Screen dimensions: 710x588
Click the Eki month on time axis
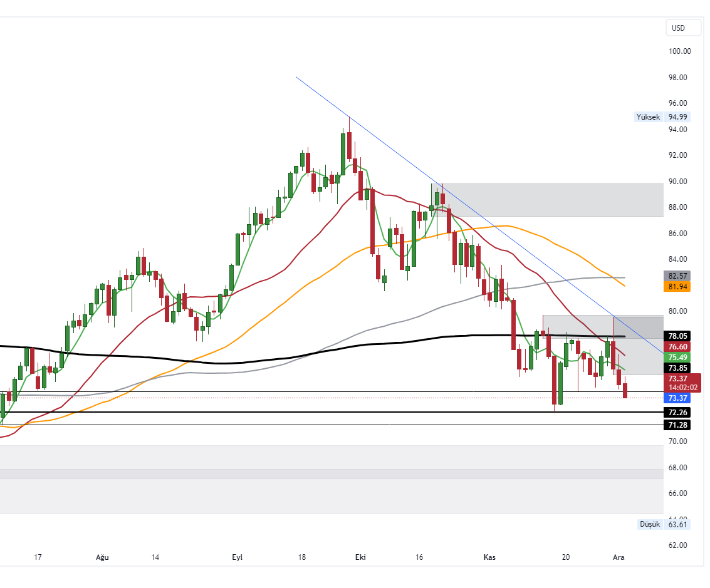(360, 557)
